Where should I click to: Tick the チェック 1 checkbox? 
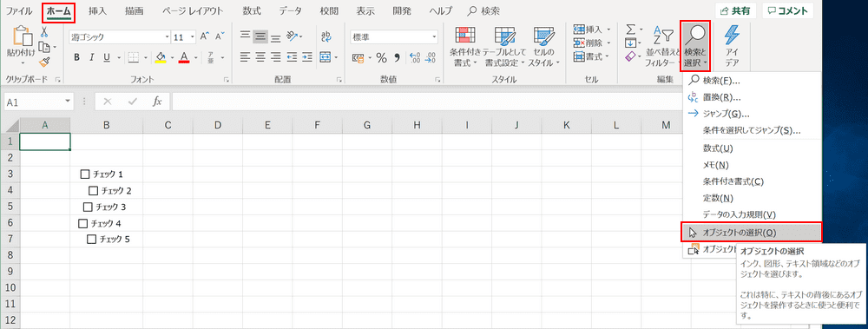(85, 174)
